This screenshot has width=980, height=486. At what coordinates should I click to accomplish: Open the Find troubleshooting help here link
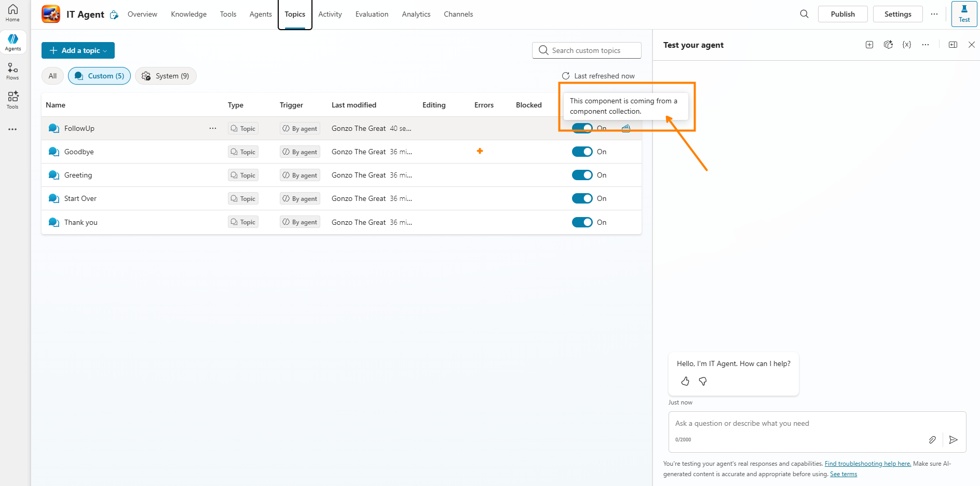coord(867,464)
